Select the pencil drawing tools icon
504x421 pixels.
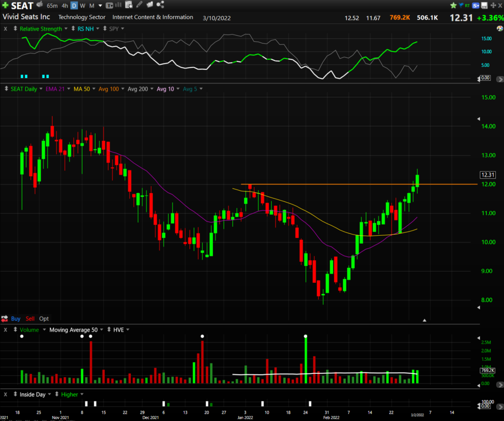click(x=139, y=4)
